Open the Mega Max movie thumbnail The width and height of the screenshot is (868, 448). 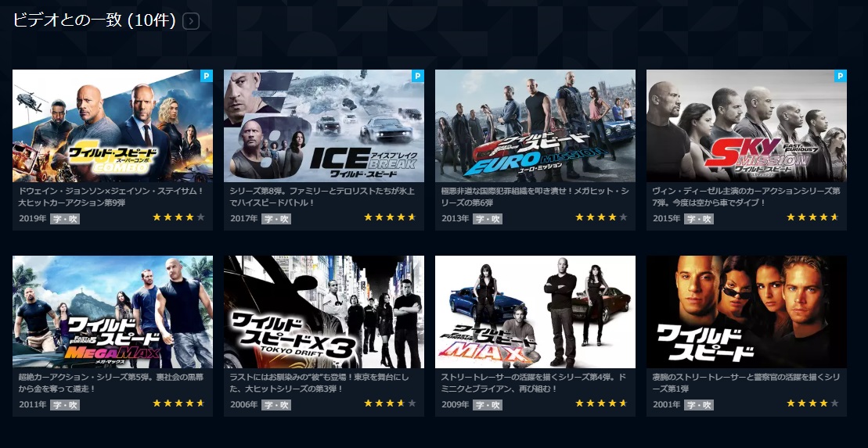(113, 312)
